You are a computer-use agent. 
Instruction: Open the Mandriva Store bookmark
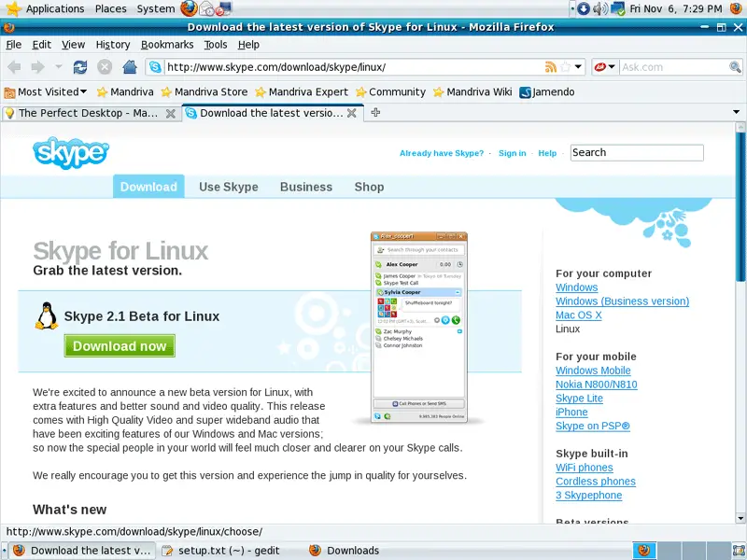(x=204, y=91)
